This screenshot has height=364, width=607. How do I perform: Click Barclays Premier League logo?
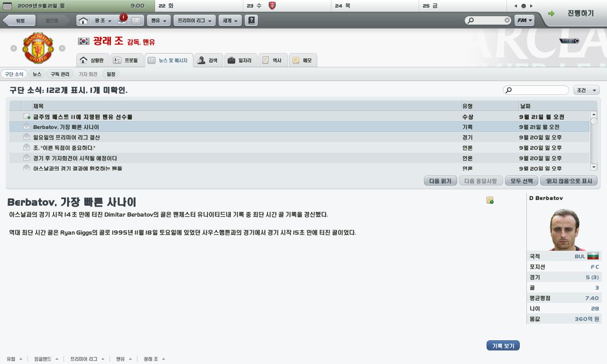pos(569,41)
